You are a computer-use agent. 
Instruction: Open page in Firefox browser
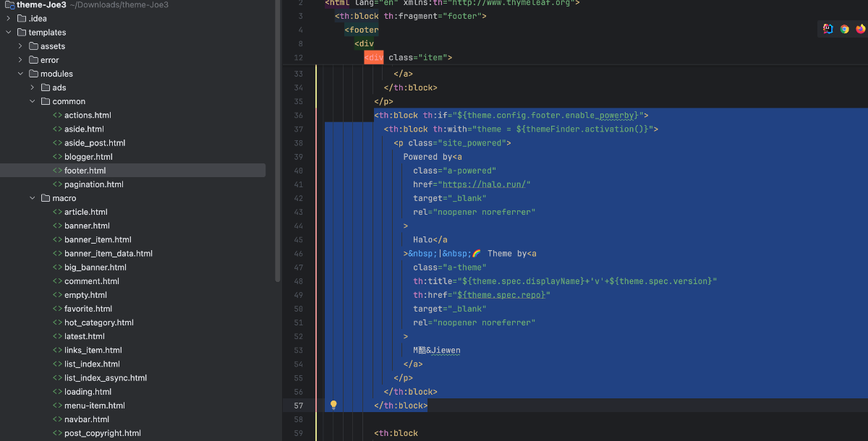(x=860, y=29)
